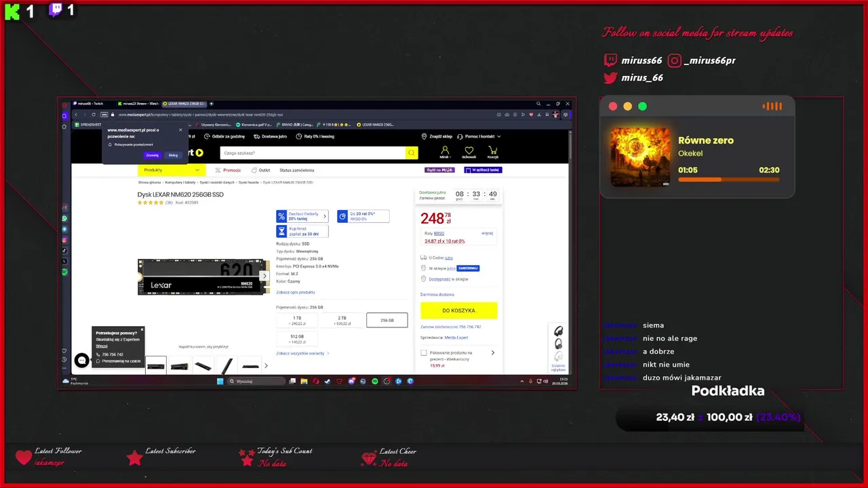This screenshot has width=868, height=488.
Task: Focus the Wyszukaj taskbar search box
Action: point(256,381)
